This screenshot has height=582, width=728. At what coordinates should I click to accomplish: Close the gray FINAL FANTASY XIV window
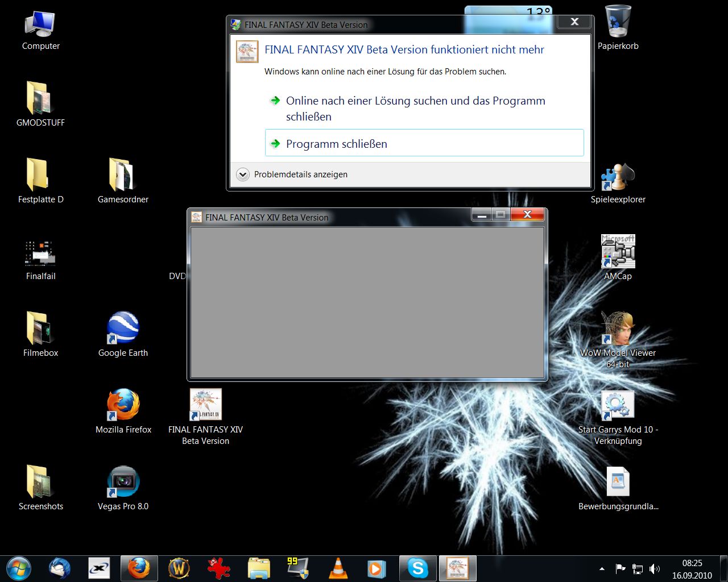tap(527, 214)
